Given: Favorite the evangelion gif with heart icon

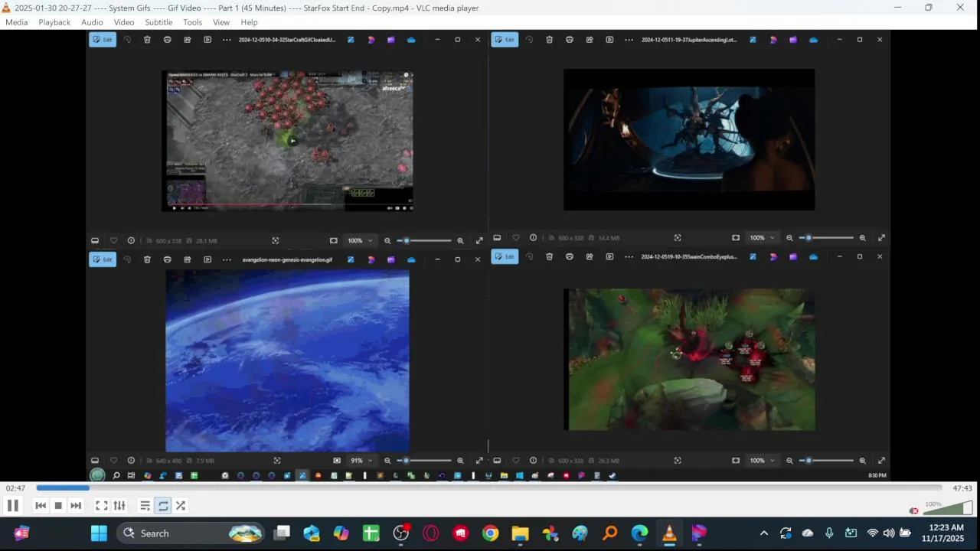Looking at the screenshot, I should 113,461.
